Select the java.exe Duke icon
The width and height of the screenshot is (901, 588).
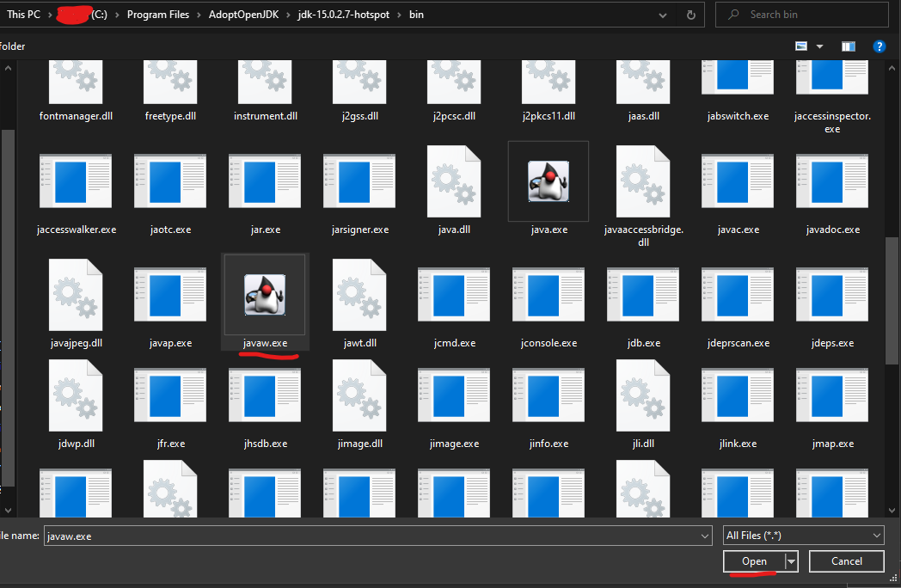coord(549,181)
